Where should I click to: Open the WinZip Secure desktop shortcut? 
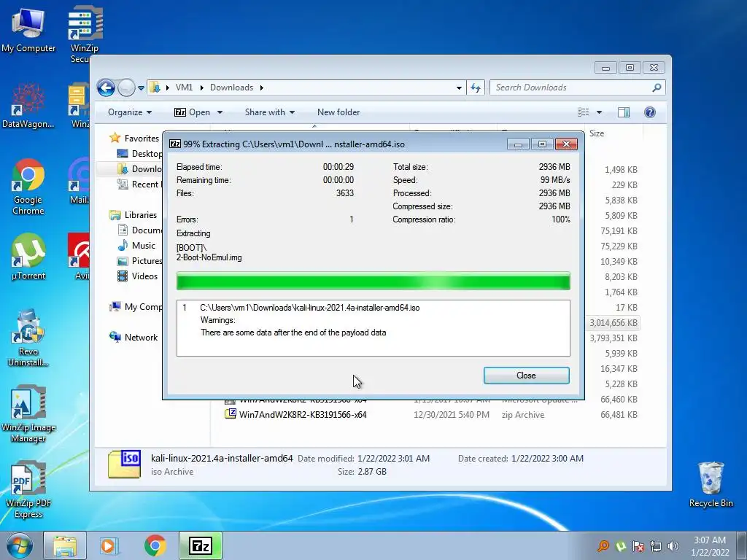coord(85,34)
